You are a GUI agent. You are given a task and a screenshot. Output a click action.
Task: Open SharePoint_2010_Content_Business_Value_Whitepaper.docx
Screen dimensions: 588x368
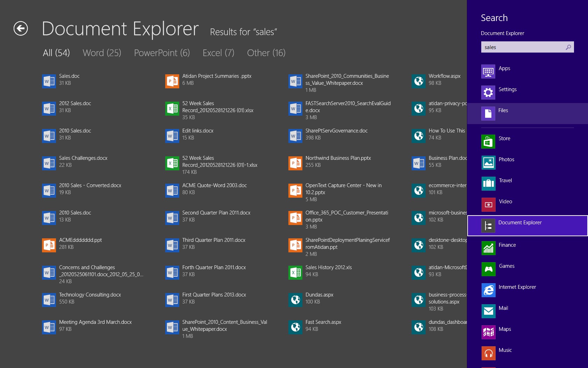[216, 329]
